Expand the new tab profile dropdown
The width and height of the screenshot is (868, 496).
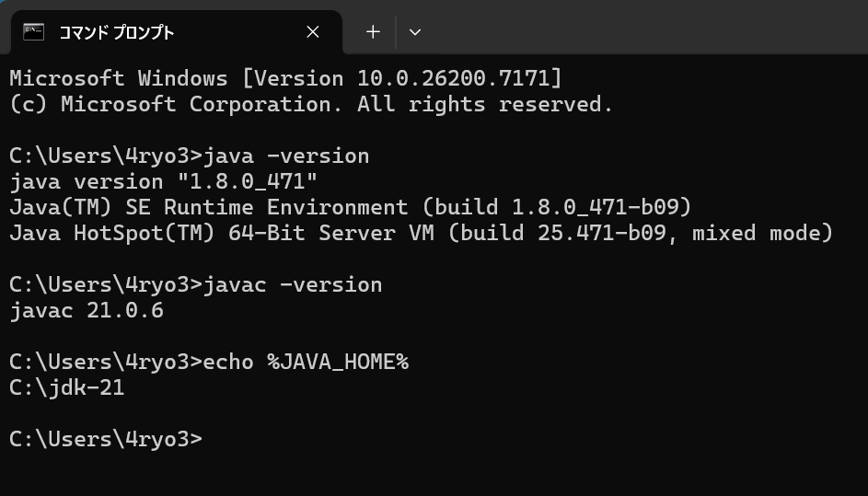[x=415, y=32]
